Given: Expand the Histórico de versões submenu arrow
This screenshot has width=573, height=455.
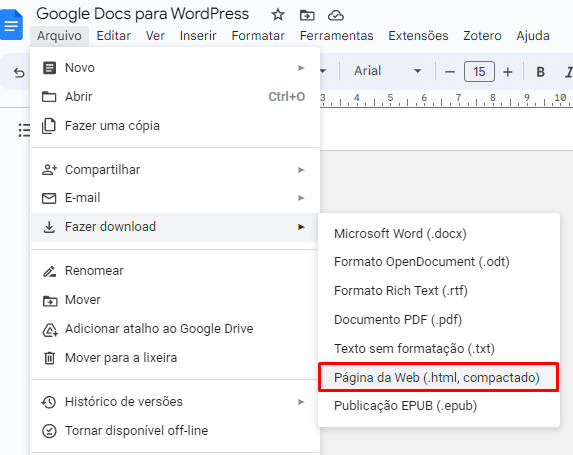Looking at the screenshot, I should (301, 402).
